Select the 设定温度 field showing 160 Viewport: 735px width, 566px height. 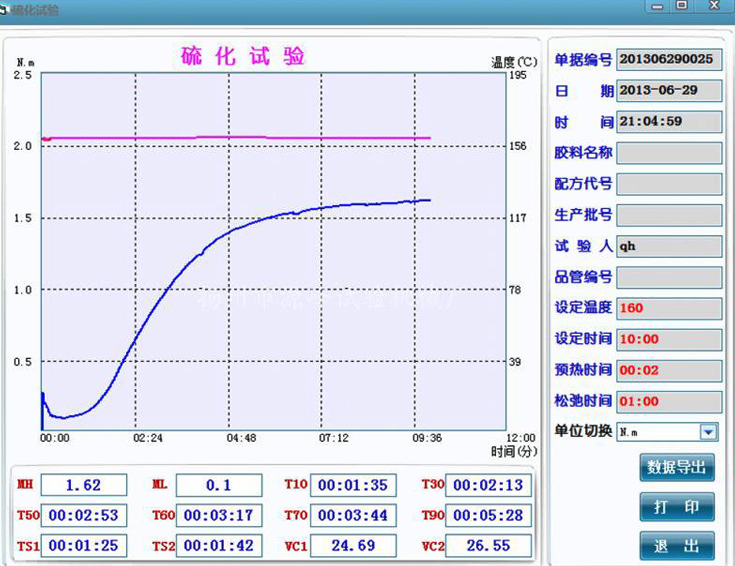669,308
